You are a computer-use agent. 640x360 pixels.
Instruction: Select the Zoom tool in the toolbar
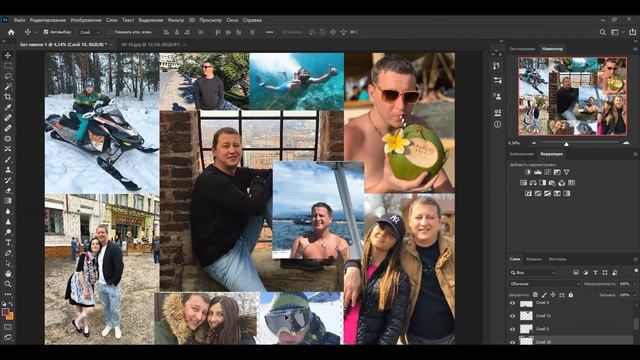point(8,284)
